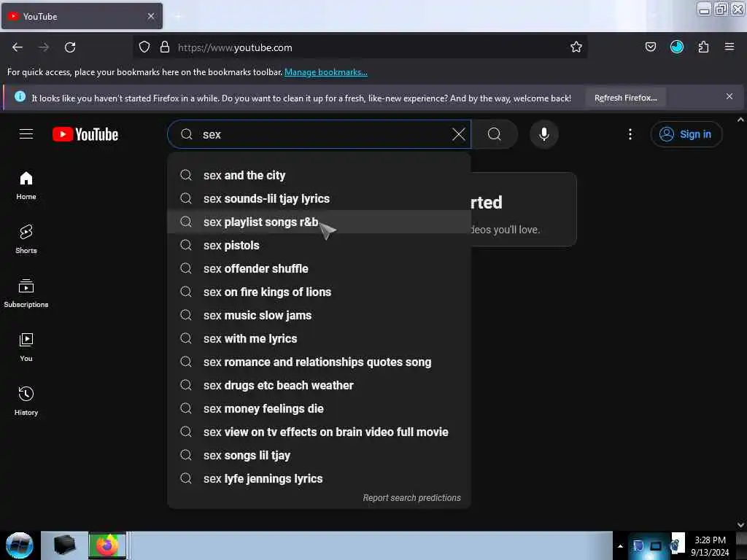
Task: Open the YouTube hamburger guide menu
Action: 26,134
